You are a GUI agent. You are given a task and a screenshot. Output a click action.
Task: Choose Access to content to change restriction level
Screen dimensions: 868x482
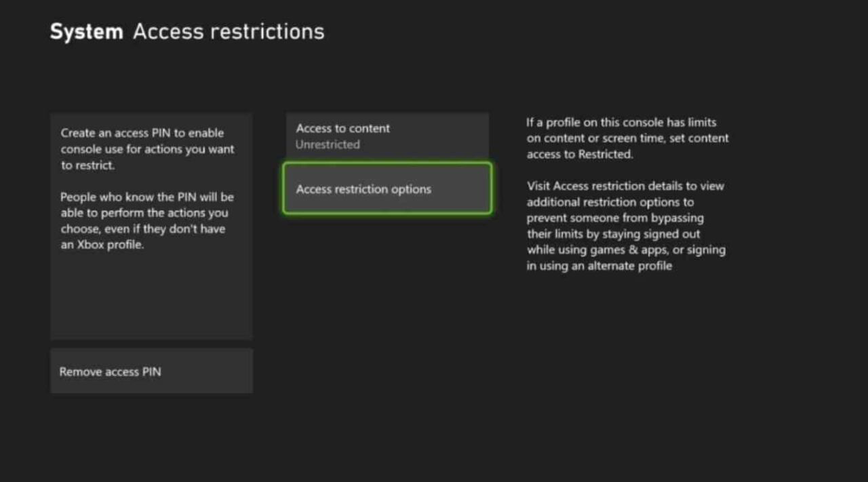[x=387, y=136]
